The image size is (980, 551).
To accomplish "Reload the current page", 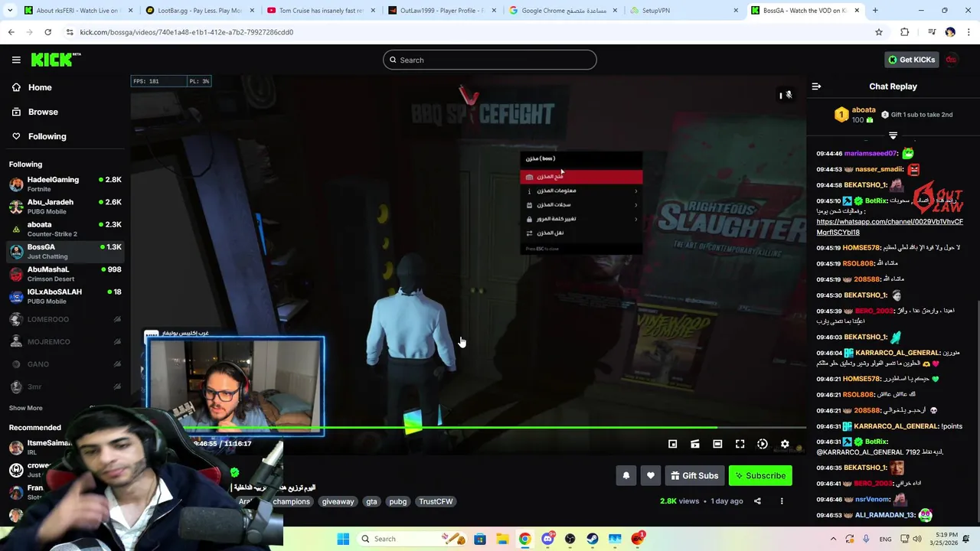I will [47, 32].
